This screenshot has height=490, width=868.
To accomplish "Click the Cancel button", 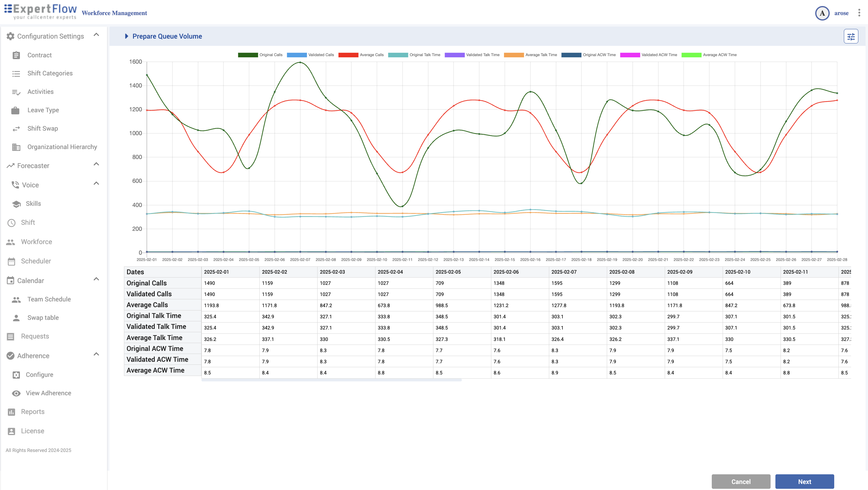I will (x=741, y=482).
